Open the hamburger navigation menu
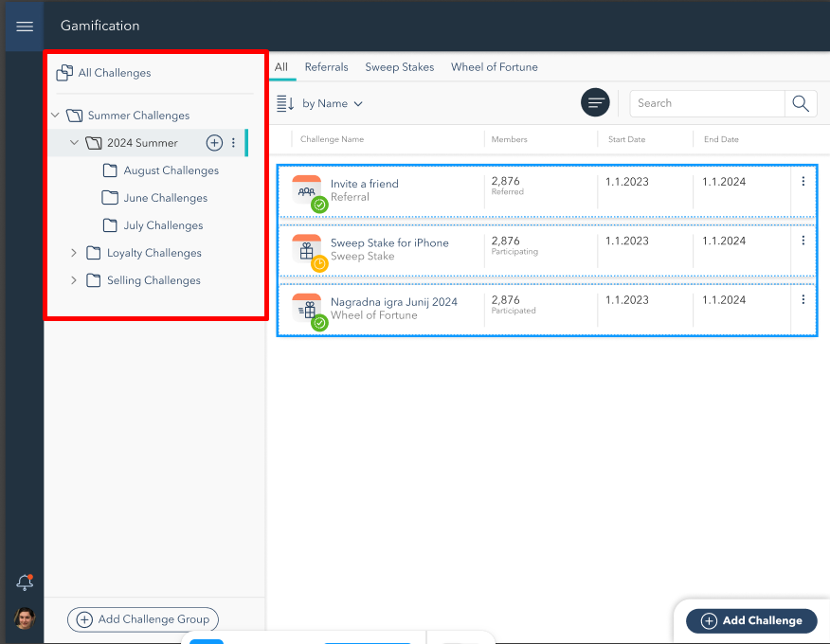The height and width of the screenshot is (644, 830). 25,26
